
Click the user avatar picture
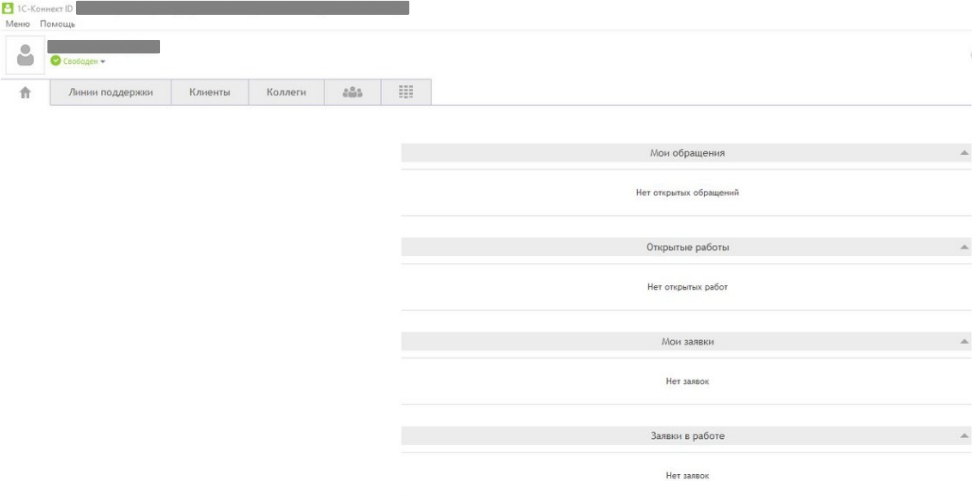click(25, 55)
